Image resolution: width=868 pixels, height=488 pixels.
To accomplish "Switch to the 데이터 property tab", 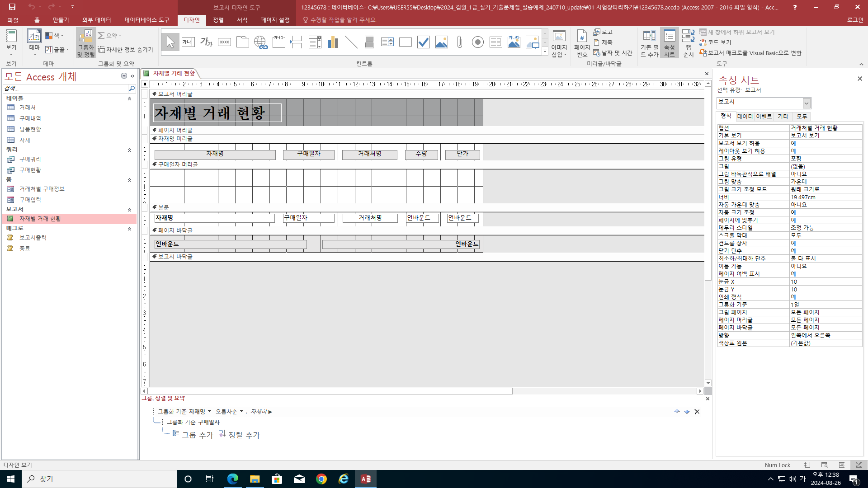I will [x=745, y=117].
